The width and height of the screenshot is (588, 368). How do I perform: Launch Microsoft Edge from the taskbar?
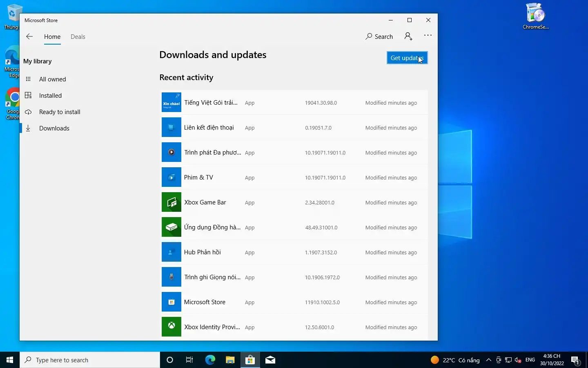(210, 360)
